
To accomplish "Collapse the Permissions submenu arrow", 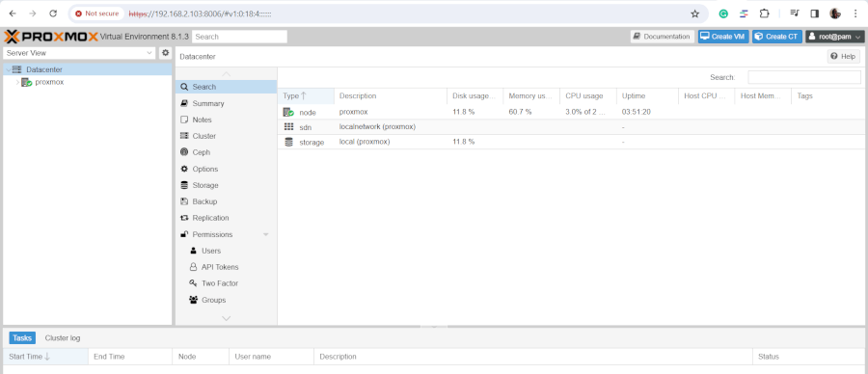I will (x=266, y=234).
